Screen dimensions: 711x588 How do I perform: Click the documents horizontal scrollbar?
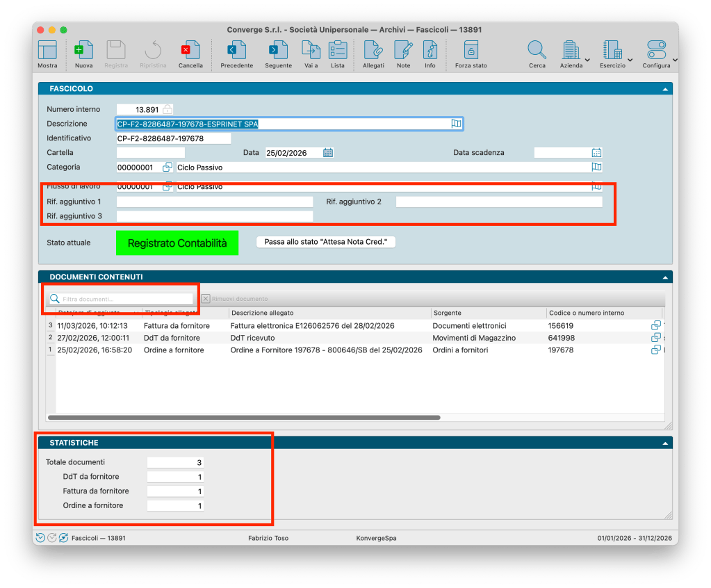click(x=244, y=418)
